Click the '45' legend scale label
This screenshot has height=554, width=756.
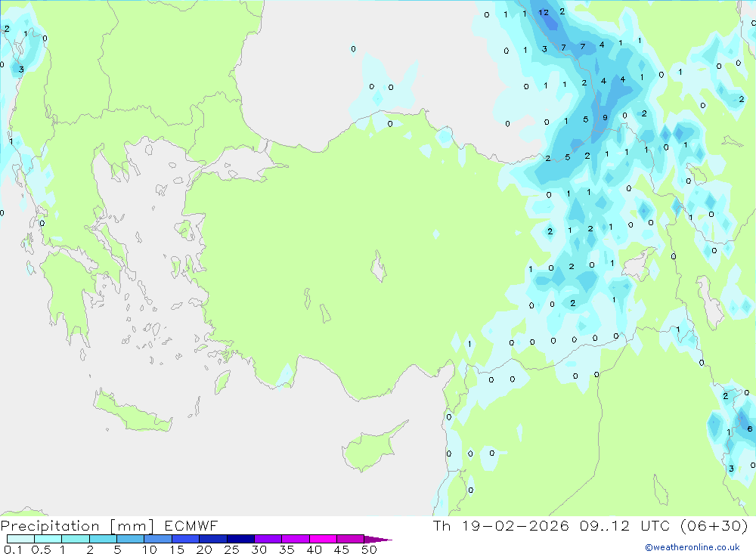pyautogui.click(x=342, y=549)
